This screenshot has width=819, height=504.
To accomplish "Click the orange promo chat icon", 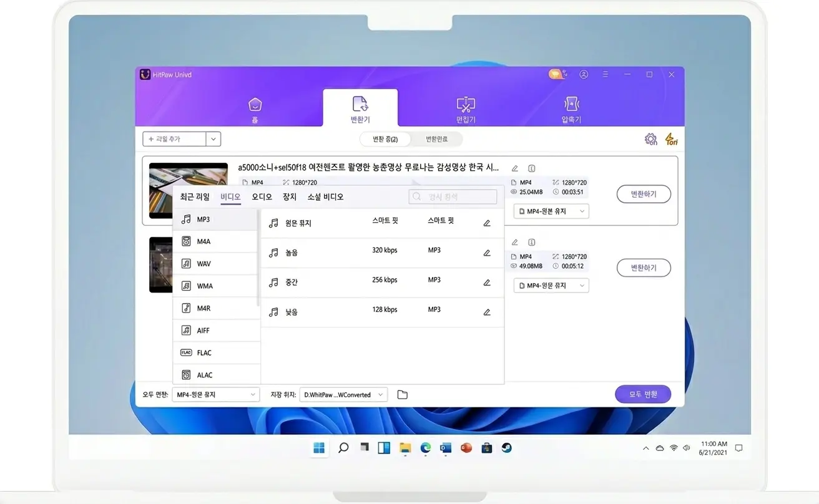I will tap(557, 74).
